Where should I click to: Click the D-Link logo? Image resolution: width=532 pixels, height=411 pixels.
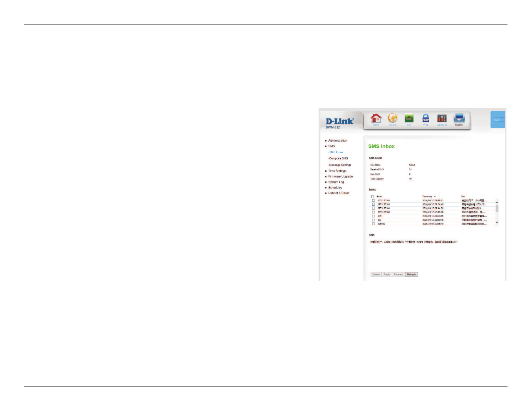click(340, 121)
